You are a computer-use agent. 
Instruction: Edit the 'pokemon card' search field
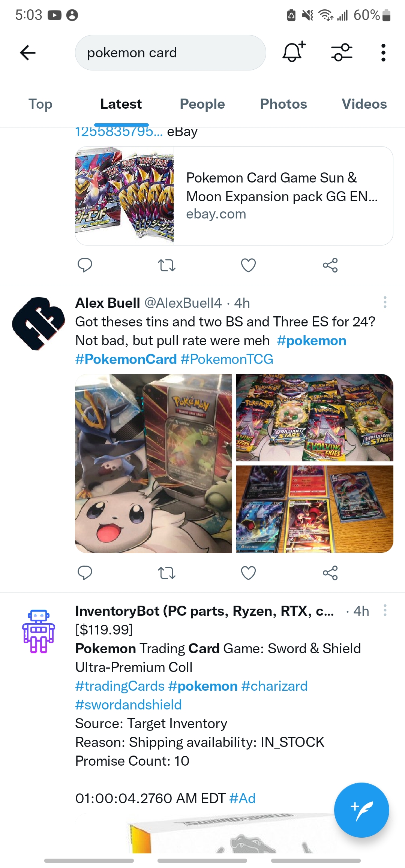click(171, 53)
